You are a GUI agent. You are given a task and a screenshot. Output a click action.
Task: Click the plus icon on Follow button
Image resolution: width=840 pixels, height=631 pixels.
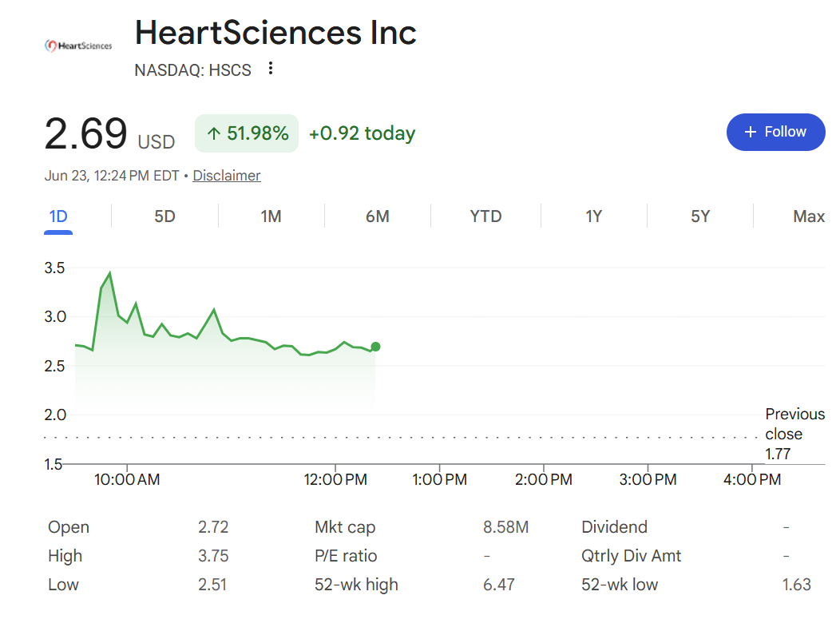pyautogui.click(x=751, y=132)
